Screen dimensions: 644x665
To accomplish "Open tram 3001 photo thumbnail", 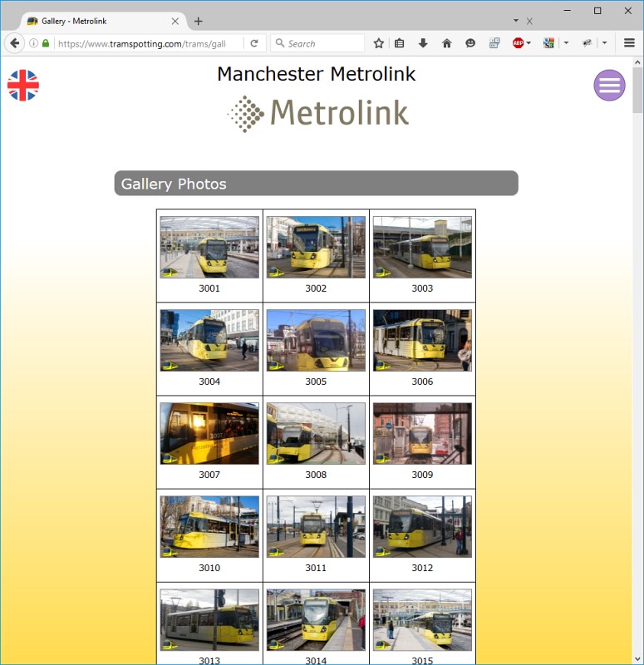I will coord(209,247).
